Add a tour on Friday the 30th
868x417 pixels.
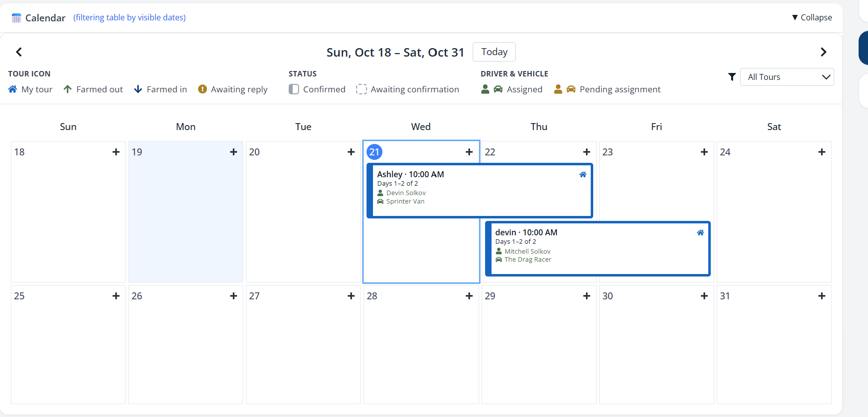[x=704, y=296]
